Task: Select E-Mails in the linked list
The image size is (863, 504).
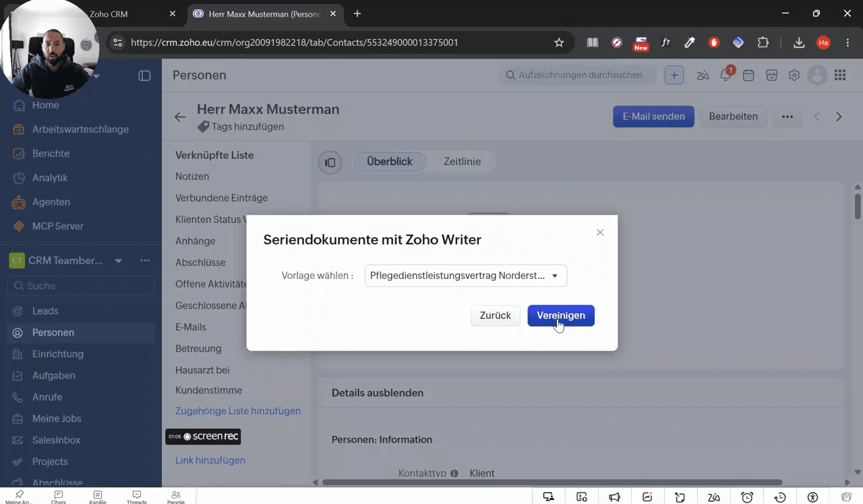Action: coord(191,327)
